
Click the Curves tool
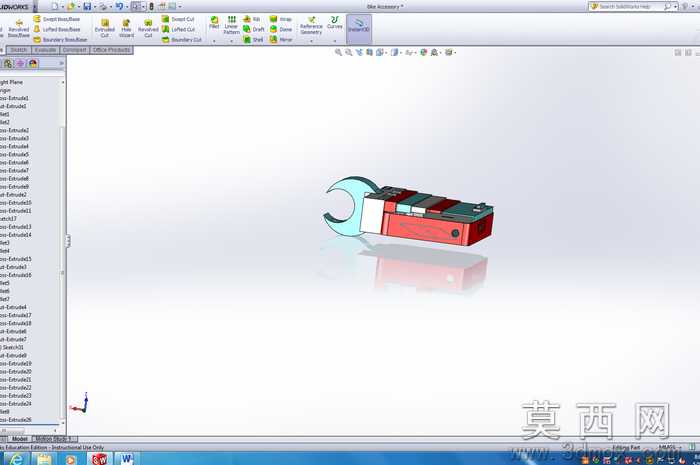tap(334, 23)
